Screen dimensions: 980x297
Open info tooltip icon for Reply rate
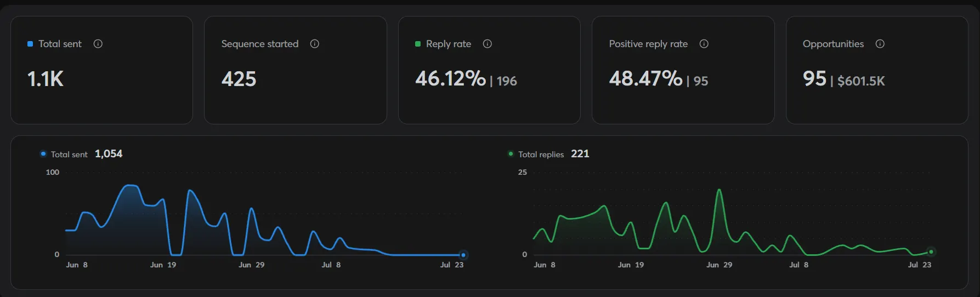pyautogui.click(x=488, y=44)
